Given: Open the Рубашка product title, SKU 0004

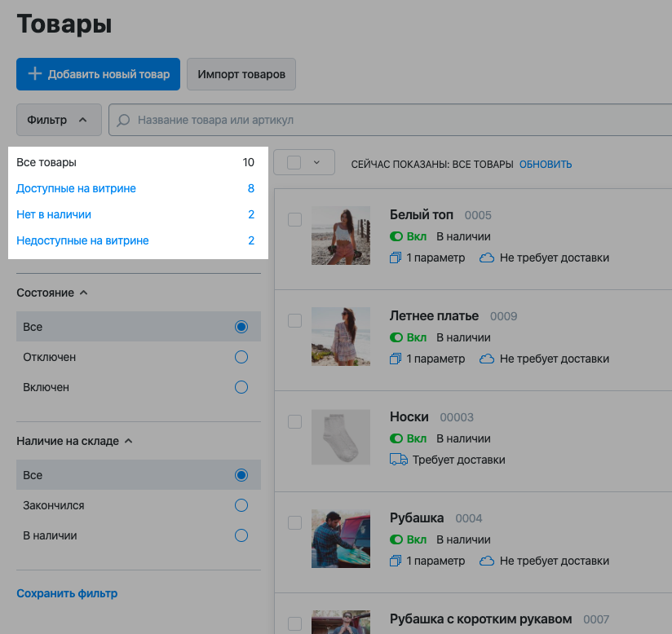Looking at the screenshot, I should point(417,518).
